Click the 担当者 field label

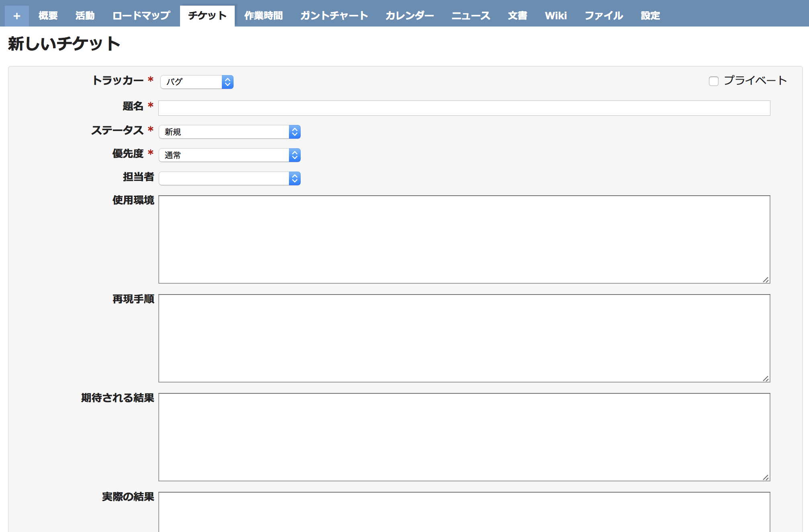coord(138,177)
